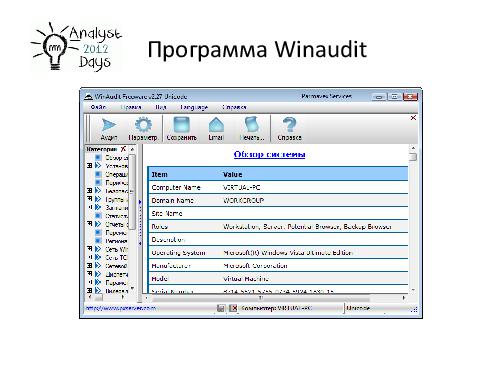Click the Unicode status bar entry
The width and height of the screenshot is (500, 375).
click(x=358, y=308)
